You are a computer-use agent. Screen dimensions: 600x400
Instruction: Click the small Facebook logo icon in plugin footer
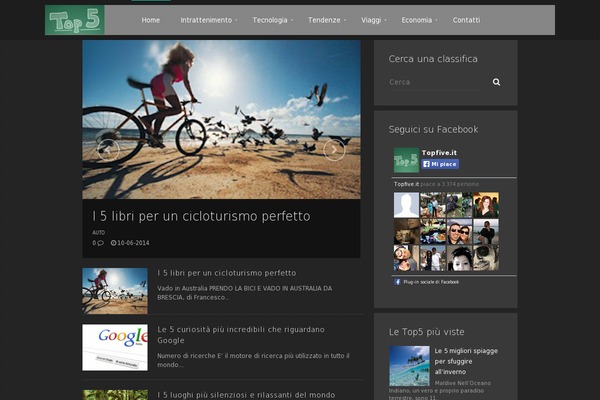click(397, 282)
